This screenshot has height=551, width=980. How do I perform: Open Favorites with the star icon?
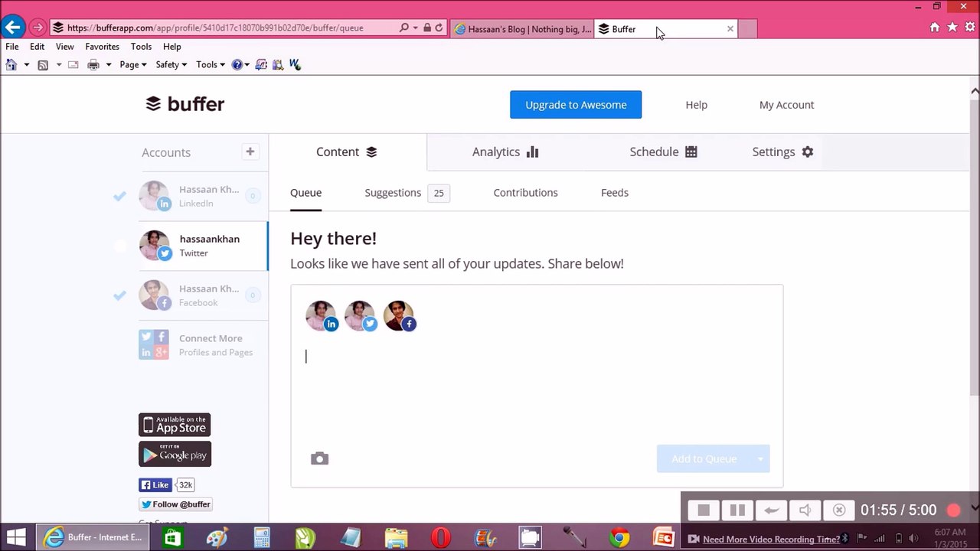pyautogui.click(x=952, y=28)
